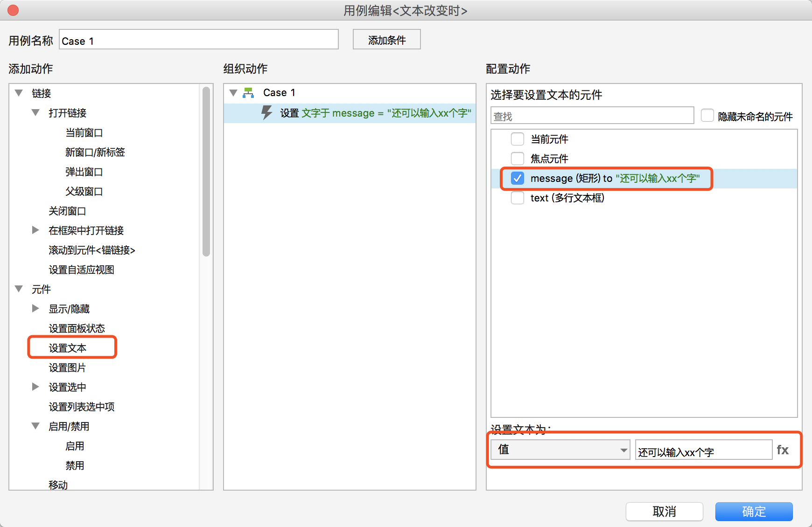The width and height of the screenshot is (812, 527).
Task: Select the 新窗口/新标签 action
Action: (95, 153)
